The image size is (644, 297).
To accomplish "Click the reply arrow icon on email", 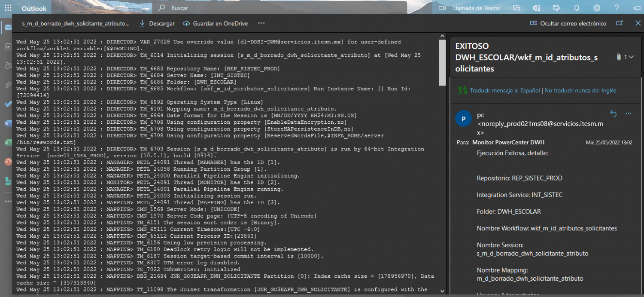I will (613, 113).
